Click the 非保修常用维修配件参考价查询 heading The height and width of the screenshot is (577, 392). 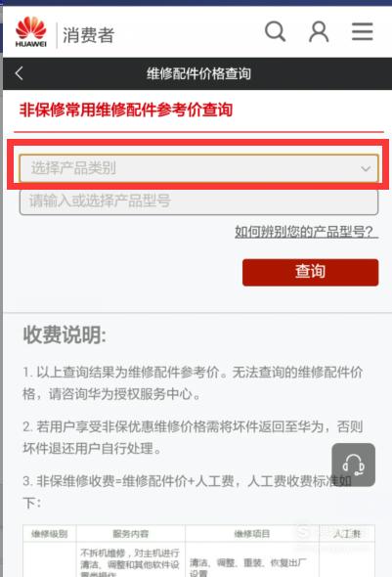(126, 111)
